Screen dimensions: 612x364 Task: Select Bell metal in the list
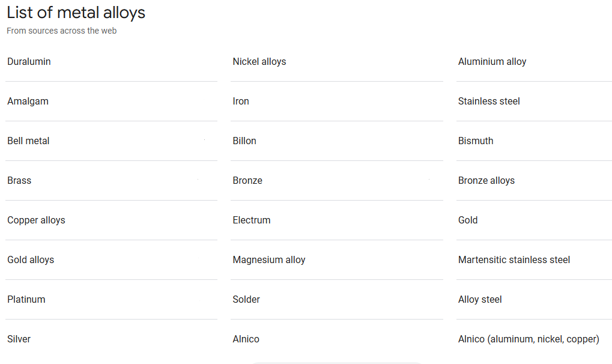pyautogui.click(x=28, y=141)
